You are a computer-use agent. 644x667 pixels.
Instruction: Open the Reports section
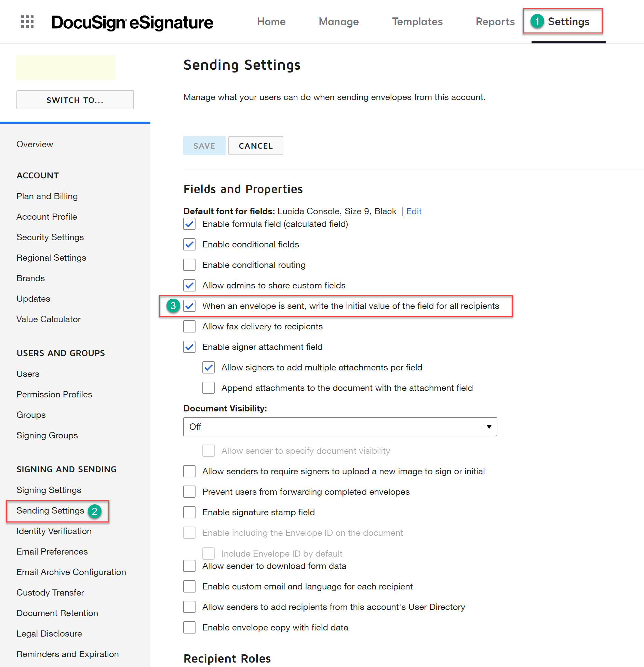pos(495,22)
